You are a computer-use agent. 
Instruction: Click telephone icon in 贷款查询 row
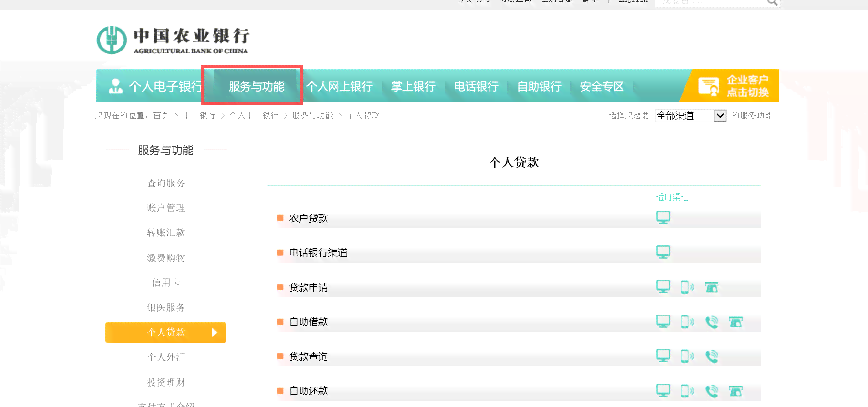pos(712,356)
